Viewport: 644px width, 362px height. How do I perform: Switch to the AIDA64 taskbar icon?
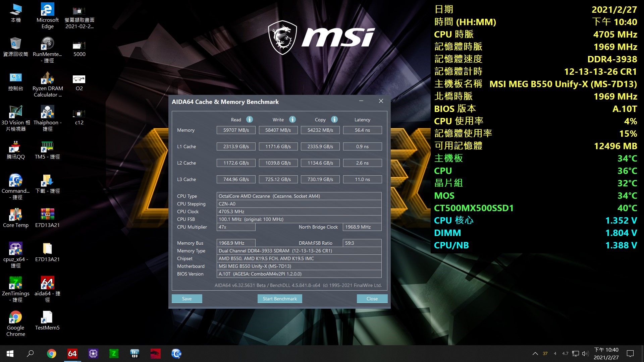point(72,354)
